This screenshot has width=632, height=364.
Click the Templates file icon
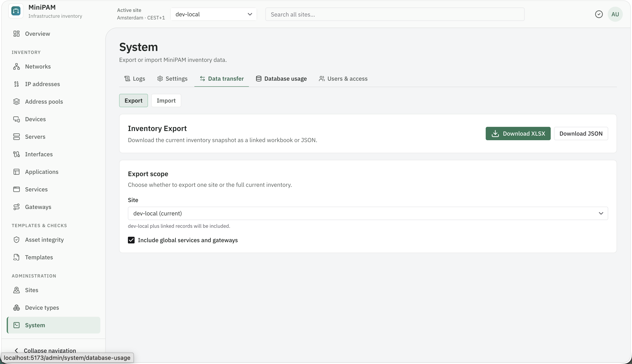(x=17, y=257)
